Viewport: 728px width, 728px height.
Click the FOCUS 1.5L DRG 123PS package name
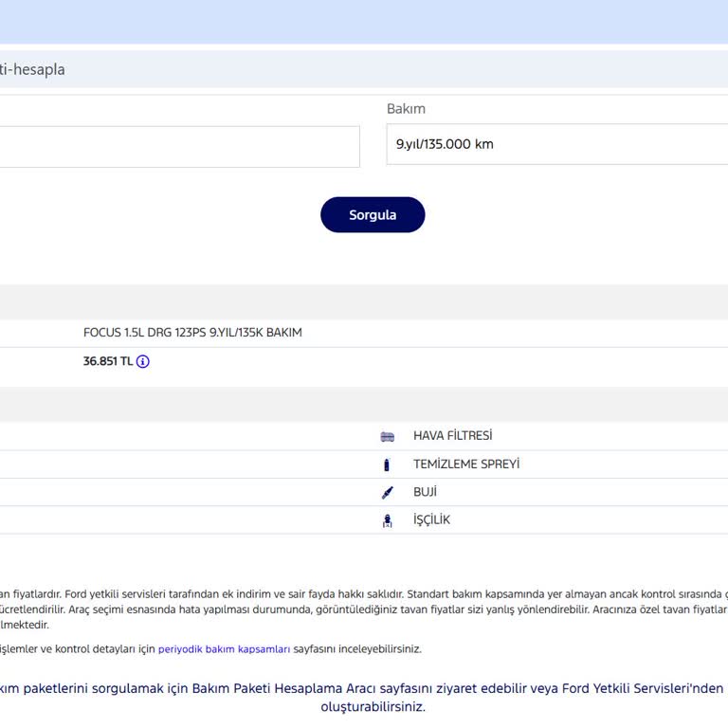click(192, 333)
